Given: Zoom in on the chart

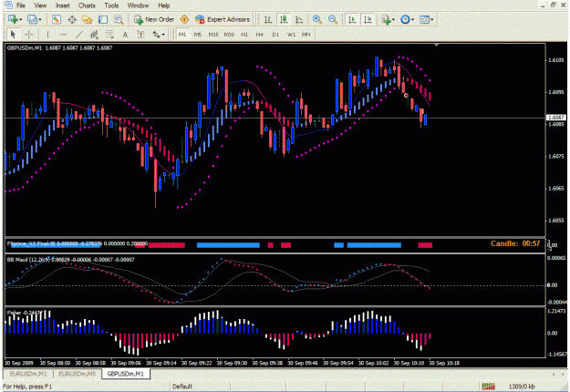Looking at the screenshot, I should pyautogui.click(x=317, y=20).
